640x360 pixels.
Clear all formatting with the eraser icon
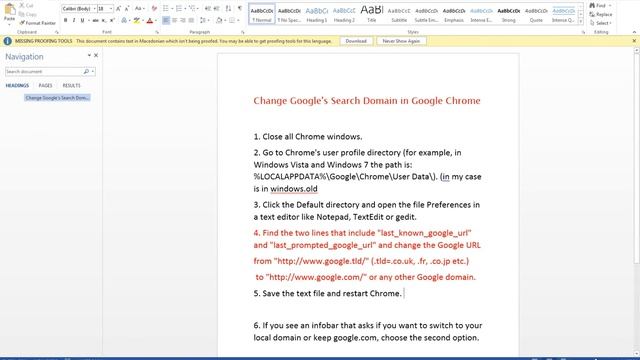click(x=154, y=9)
